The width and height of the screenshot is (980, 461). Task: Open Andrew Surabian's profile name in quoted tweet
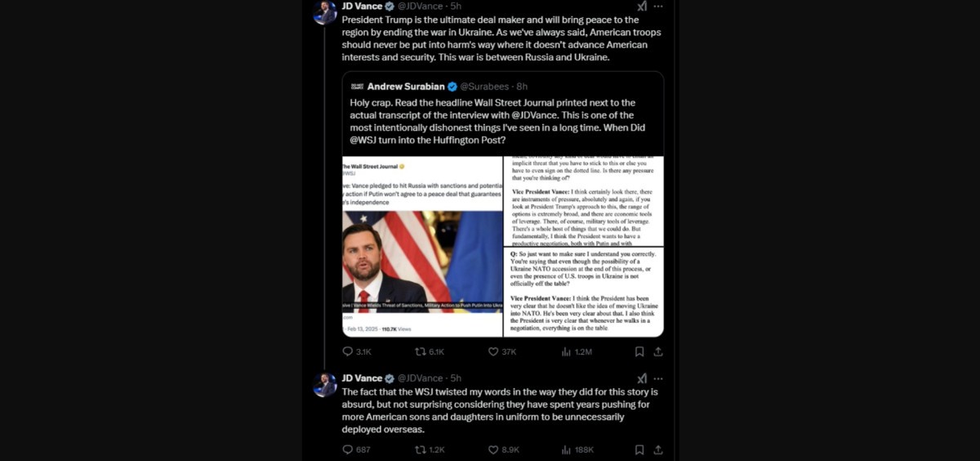(x=403, y=86)
